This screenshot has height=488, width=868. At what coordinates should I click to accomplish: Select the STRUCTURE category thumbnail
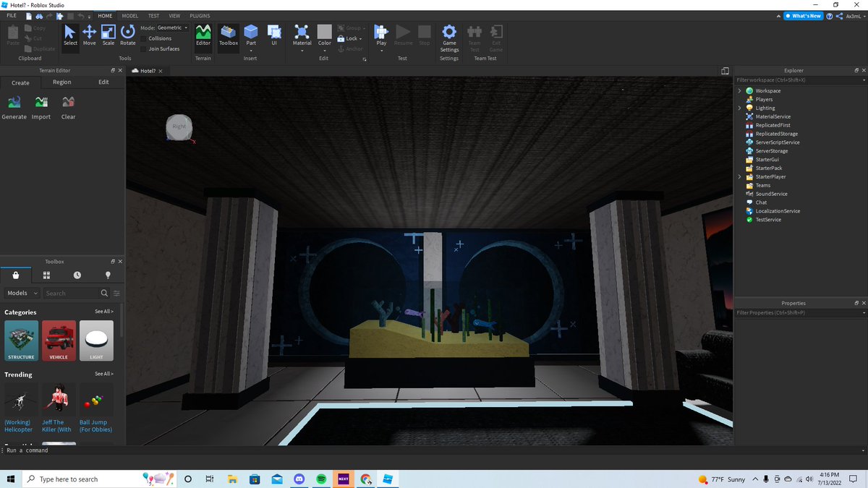point(21,341)
